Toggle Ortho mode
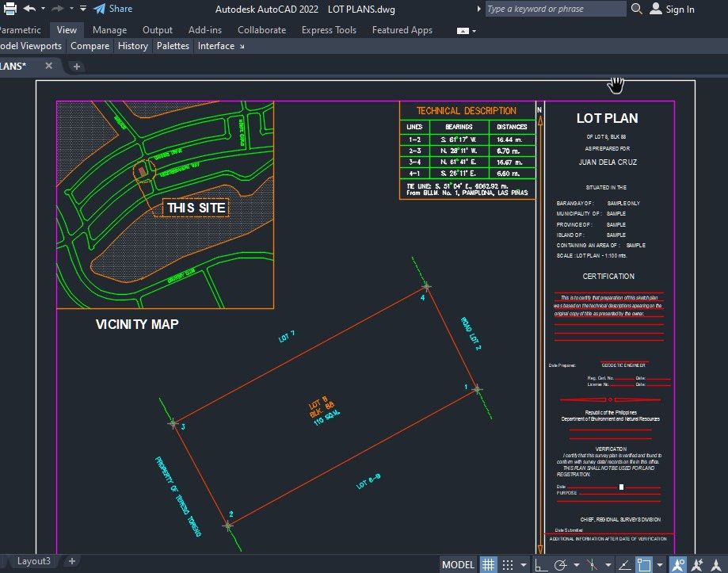The height and width of the screenshot is (573, 728). (x=541, y=564)
